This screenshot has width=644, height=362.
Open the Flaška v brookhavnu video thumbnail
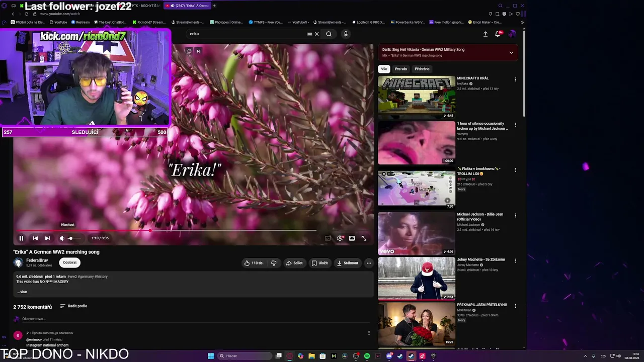417,188
